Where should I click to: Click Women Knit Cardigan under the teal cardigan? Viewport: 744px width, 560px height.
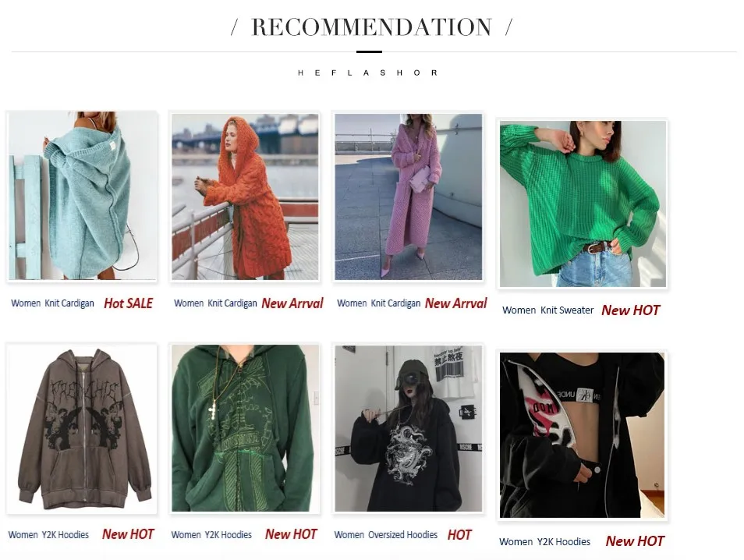click(x=53, y=303)
